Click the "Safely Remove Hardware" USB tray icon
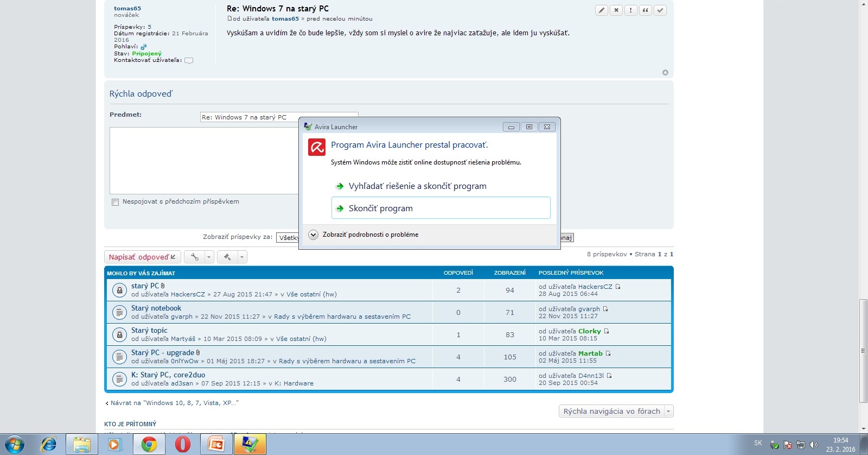The width and height of the screenshot is (868, 455). coord(774,445)
